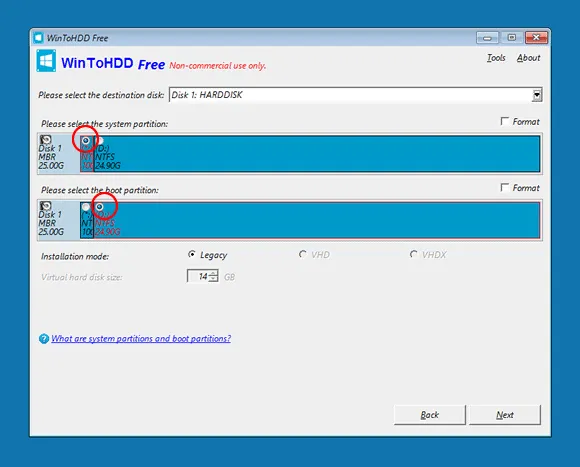The image size is (580, 467).
Task: Minimize the WinToHDD window
Action: click(x=488, y=38)
